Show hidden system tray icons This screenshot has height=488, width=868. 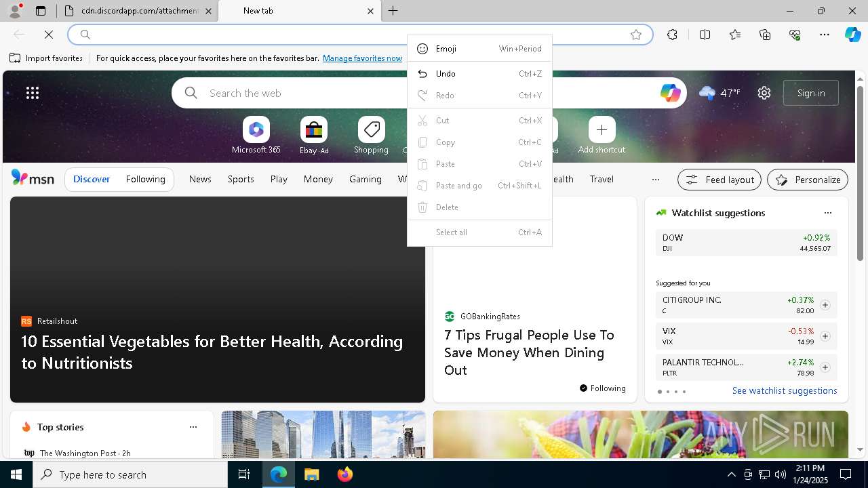[732, 474]
